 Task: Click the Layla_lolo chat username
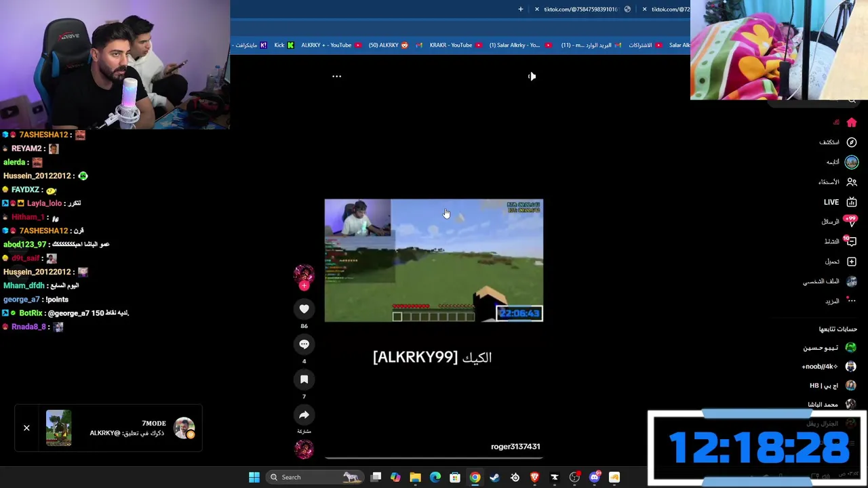[x=44, y=203]
